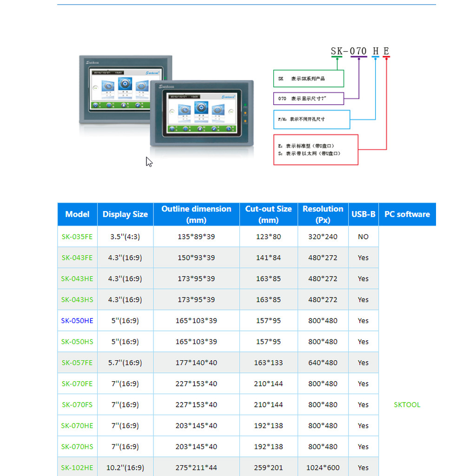Open the SK-102HE model link
Viewport: 476px width, 476px height.
[77, 468]
